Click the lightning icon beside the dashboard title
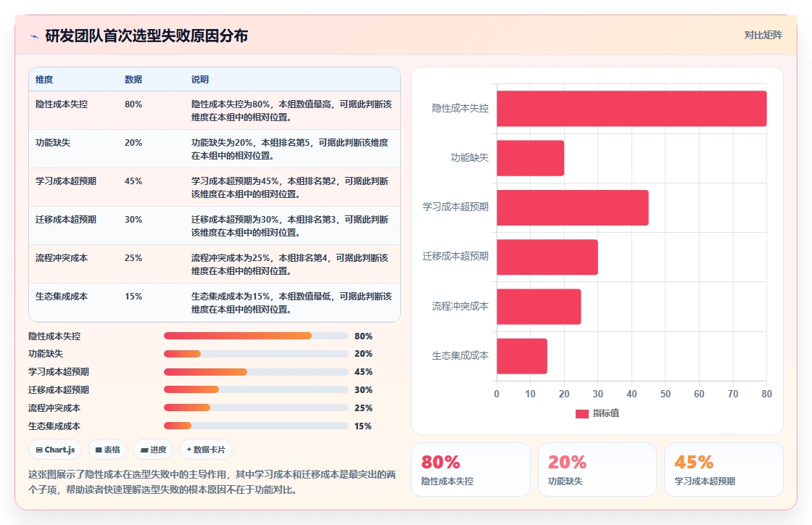 click(x=35, y=36)
